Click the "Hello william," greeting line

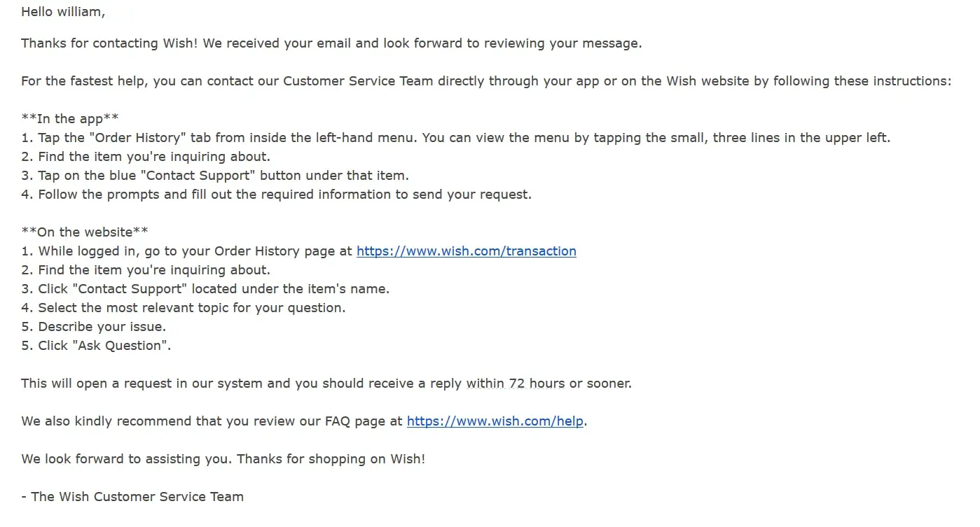click(63, 12)
